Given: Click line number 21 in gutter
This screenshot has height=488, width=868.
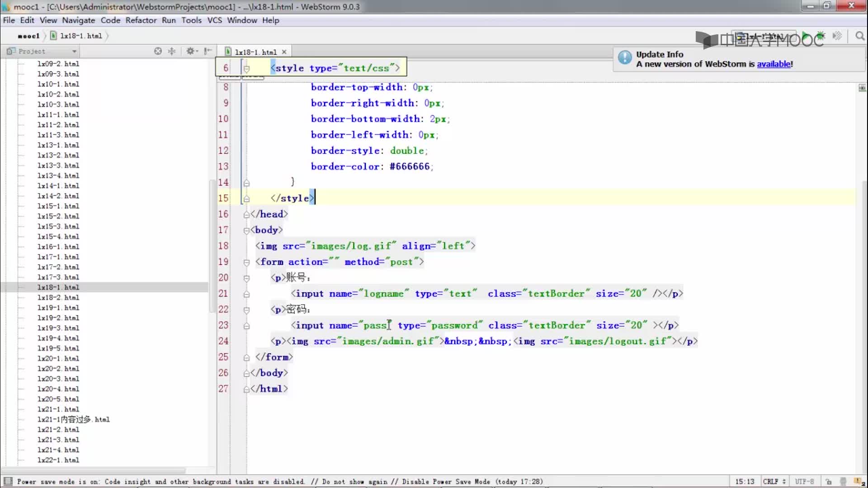Looking at the screenshot, I should point(223,294).
